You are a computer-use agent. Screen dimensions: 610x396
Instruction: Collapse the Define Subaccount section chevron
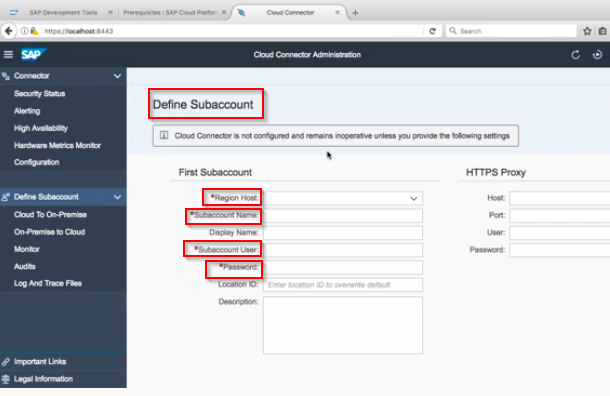pos(117,197)
